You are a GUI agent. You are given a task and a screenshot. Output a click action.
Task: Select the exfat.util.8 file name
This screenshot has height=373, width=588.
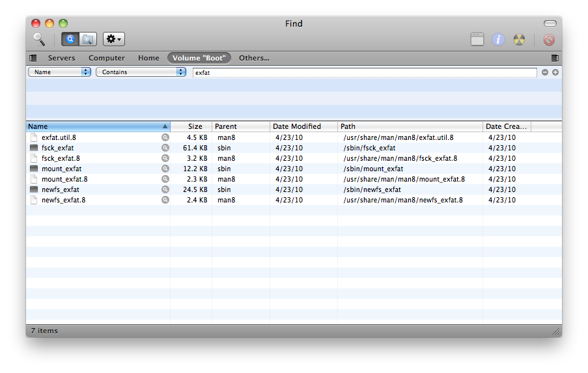click(x=59, y=137)
